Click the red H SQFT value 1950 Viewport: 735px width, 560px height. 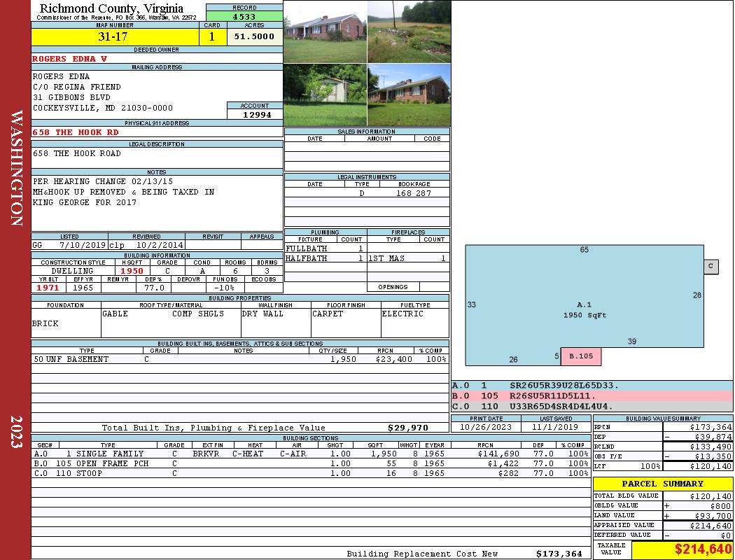[132, 271]
